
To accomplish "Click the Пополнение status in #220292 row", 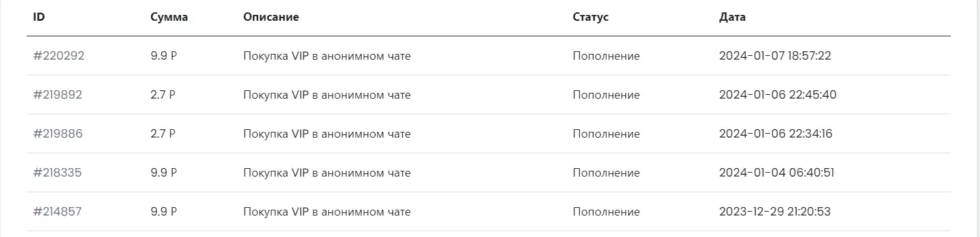I will click(x=606, y=56).
